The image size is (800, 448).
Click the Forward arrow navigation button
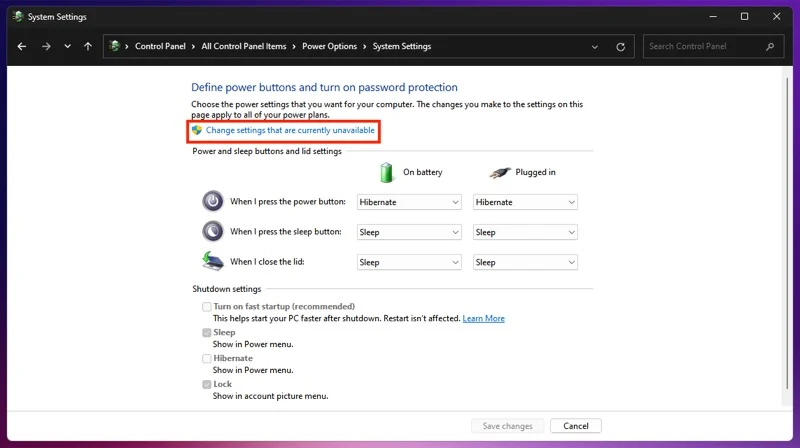[x=46, y=46]
